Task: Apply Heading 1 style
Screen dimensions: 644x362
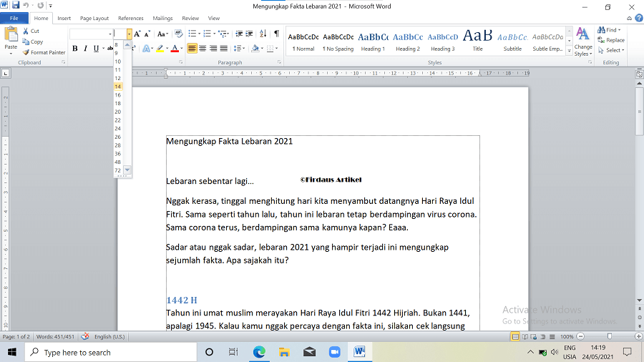Action: tap(373, 42)
